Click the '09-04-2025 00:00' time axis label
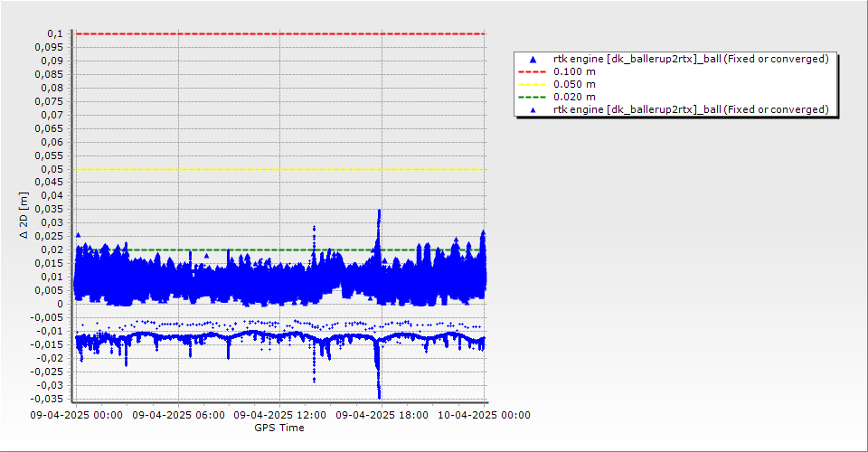This screenshot has height=452, width=868. pos(76,415)
